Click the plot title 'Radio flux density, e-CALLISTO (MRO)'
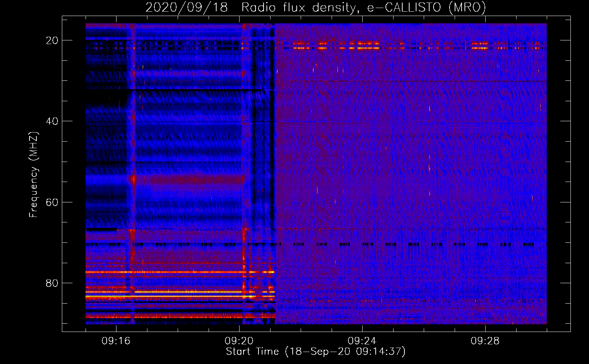Viewport: 589px width, 364px height. [x=364, y=7]
